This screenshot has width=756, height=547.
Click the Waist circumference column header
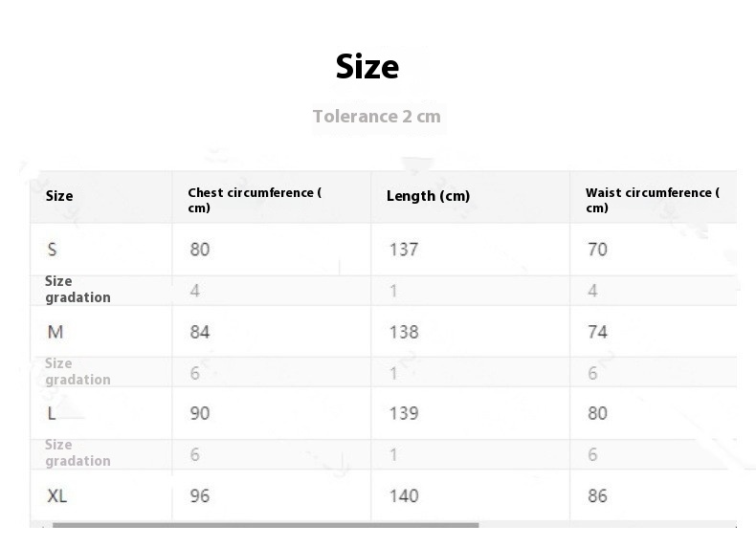tap(653, 200)
